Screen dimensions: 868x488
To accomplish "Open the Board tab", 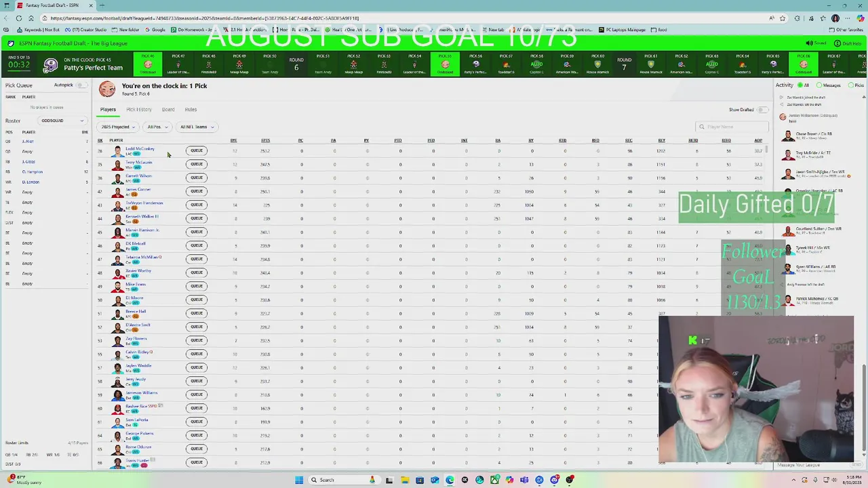I will (168, 109).
